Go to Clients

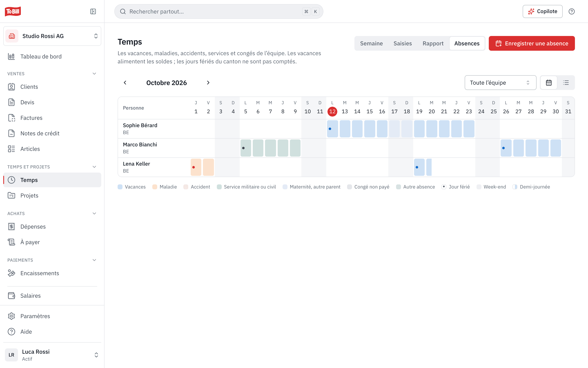click(52, 87)
